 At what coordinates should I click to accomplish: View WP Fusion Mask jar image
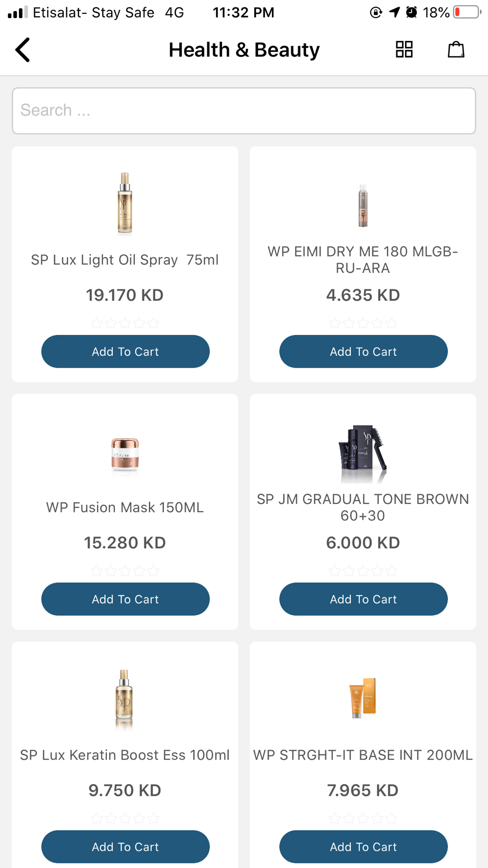pyautogui.click(x=125, y=455)
